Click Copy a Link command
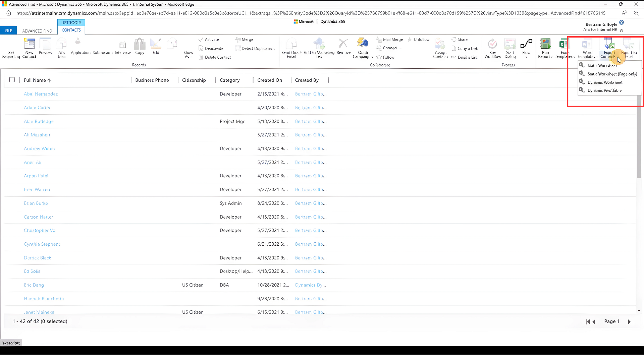644x362 pixels. coord(465,49)
